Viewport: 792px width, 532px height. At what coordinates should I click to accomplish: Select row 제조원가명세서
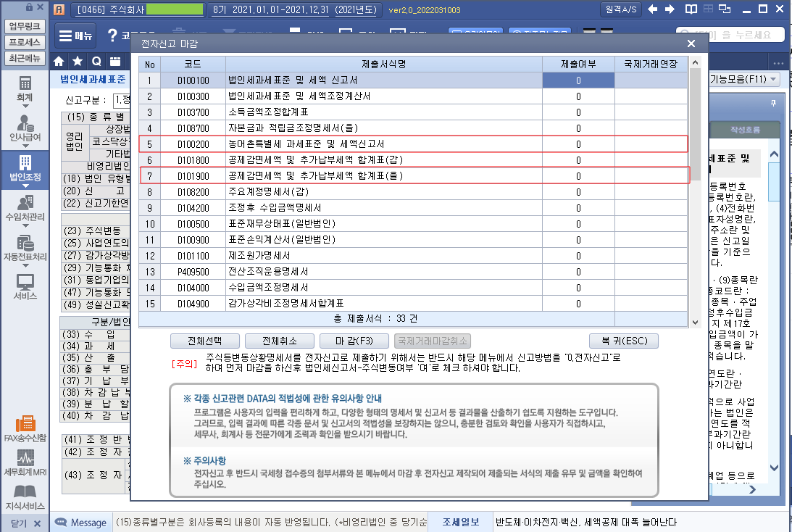[x=413, y=256]
